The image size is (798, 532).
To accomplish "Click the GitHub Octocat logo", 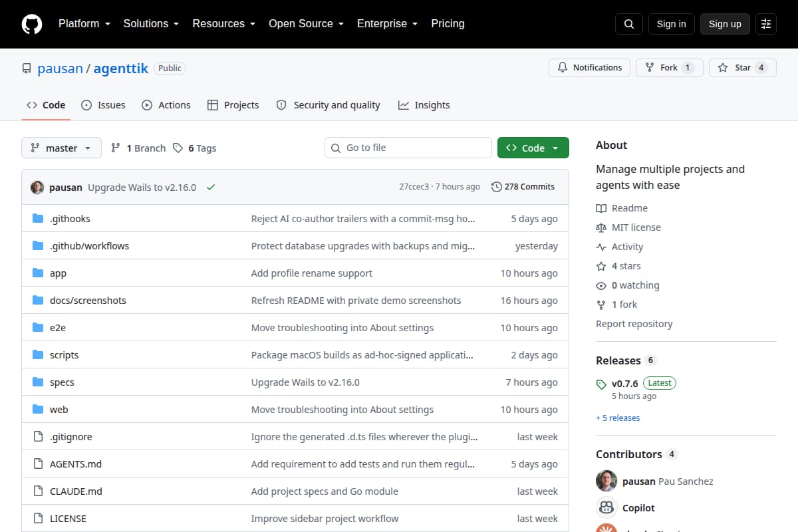I will pyautogui.click(x=32, y=24).
